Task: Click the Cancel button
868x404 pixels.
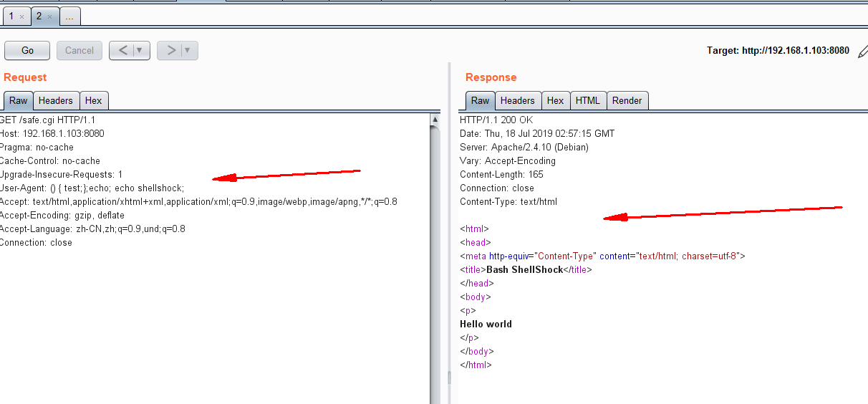Action: click(79, 50)
